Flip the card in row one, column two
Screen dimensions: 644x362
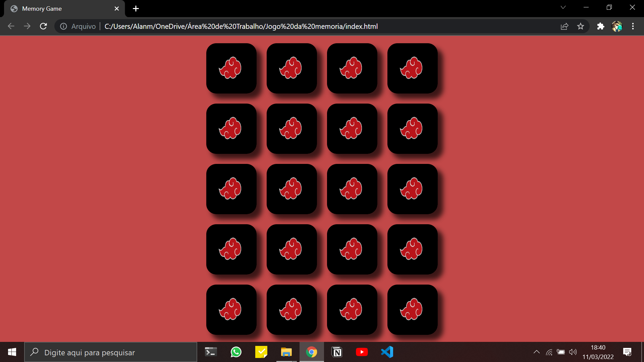click(x=292, y=68)
